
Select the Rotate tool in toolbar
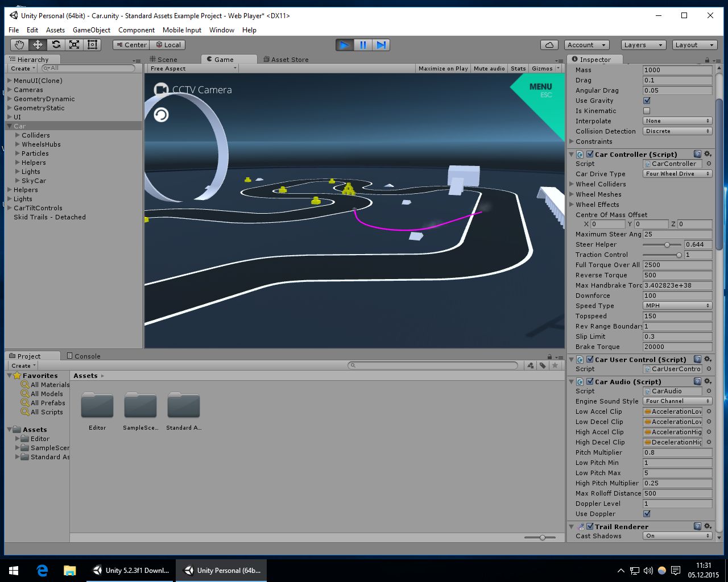click(x=56, y=44)
